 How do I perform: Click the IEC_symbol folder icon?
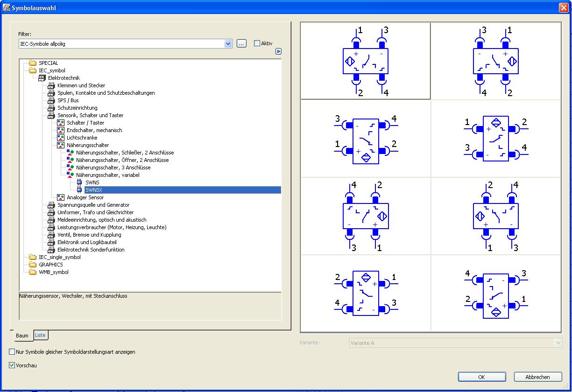coord(32,70)
